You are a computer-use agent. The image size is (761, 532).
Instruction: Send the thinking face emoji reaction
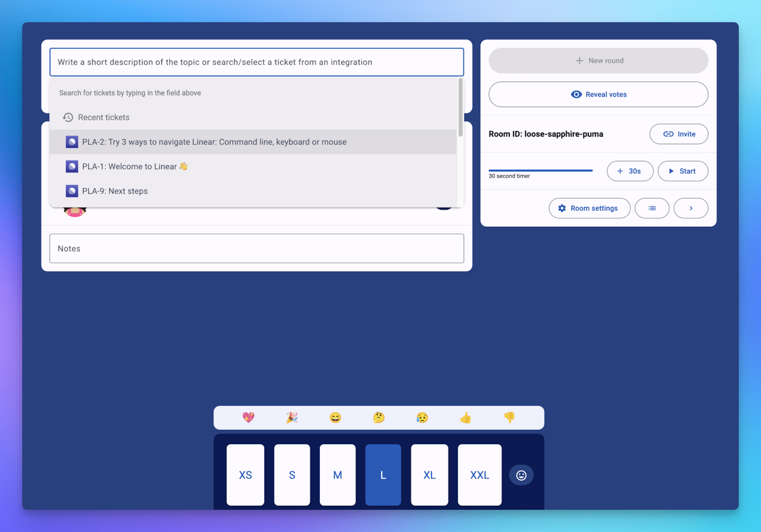pyautogui.click(x=379, y=417)
